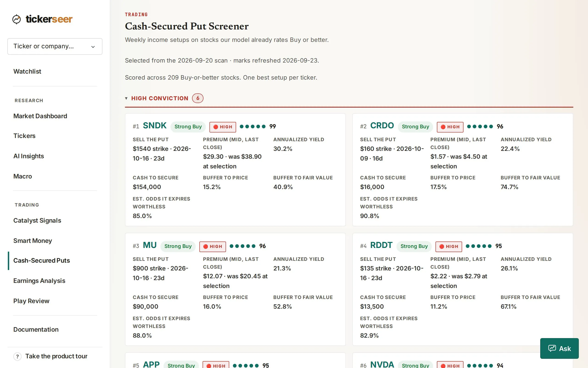Navigate to AI Insights
Viewport: 588px width, 368px height.
29,156
